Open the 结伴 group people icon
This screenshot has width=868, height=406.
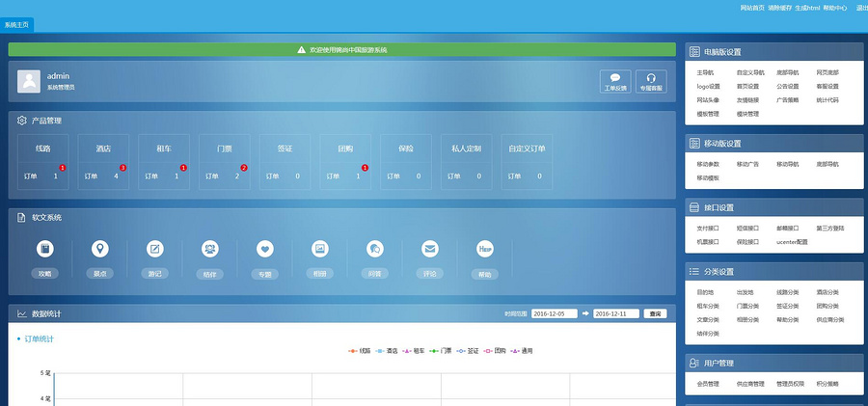point(210,249)
